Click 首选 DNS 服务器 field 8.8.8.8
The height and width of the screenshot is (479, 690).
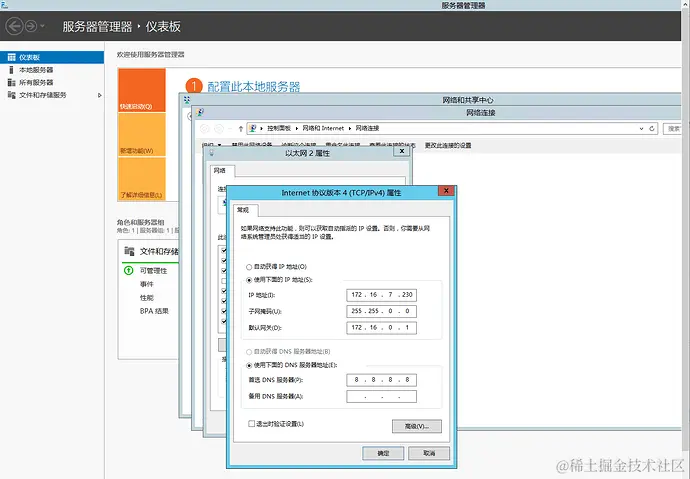[x=381, y=380]
